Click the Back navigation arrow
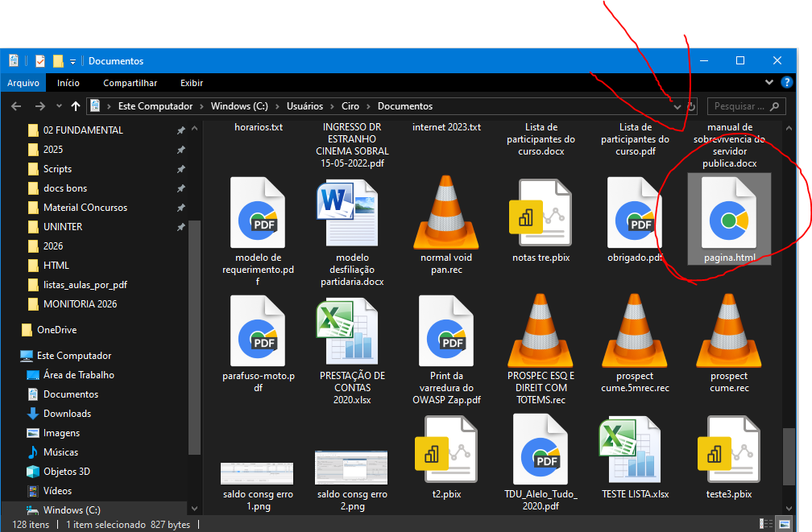Screen dimensions: 812x532 tap(16, 106)
